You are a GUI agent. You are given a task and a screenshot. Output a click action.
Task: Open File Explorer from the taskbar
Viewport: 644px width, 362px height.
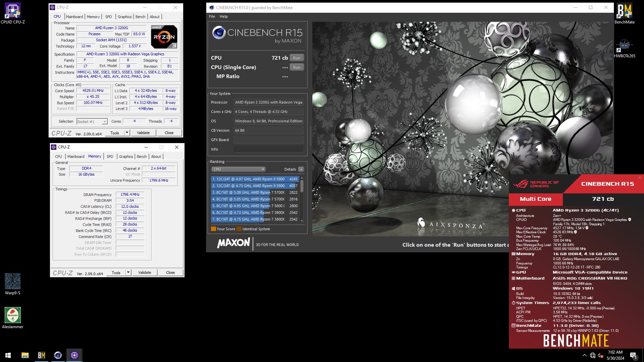pos(25,355)
